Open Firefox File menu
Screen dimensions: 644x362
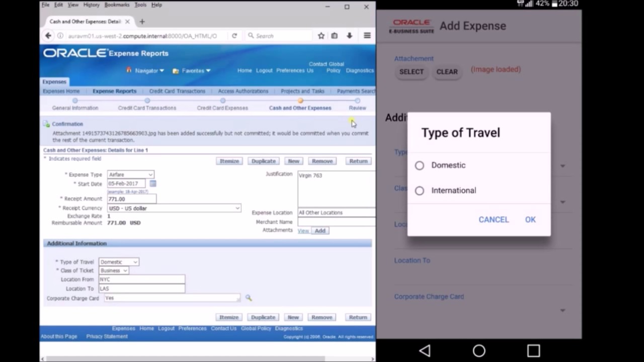[45, 5]
